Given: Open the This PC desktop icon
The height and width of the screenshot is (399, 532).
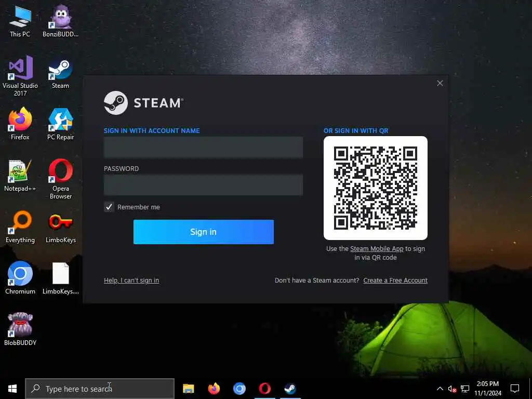Looking at the screenshot, I should pos(20,21).
